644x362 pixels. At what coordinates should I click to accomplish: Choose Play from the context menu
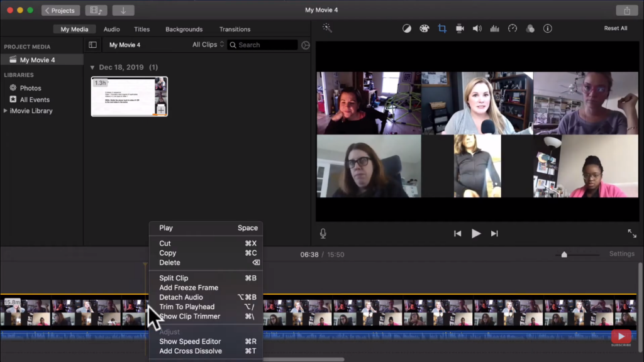(206, 228)
